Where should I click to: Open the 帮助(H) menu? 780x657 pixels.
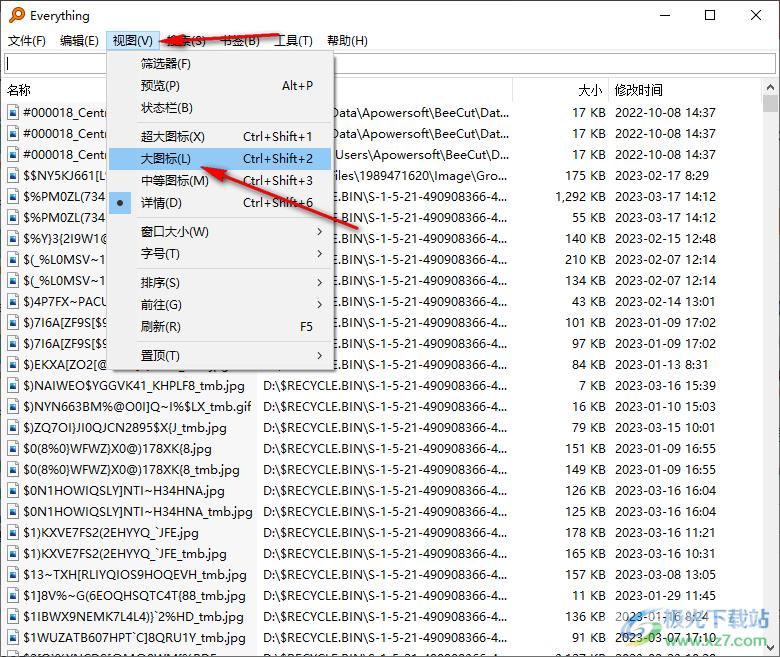click(347, 41)
